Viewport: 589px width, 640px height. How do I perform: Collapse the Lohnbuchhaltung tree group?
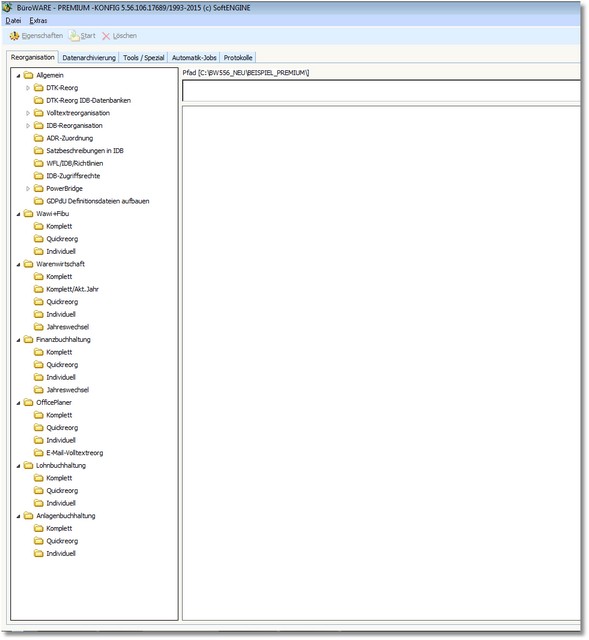[18, 466]
